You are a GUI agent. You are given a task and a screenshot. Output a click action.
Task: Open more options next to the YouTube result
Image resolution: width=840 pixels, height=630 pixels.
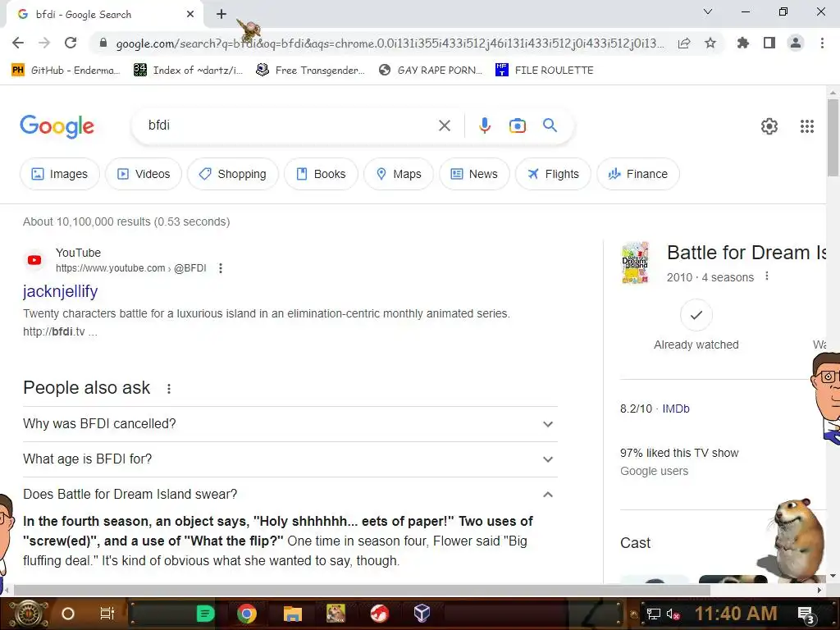click(221, 268)
